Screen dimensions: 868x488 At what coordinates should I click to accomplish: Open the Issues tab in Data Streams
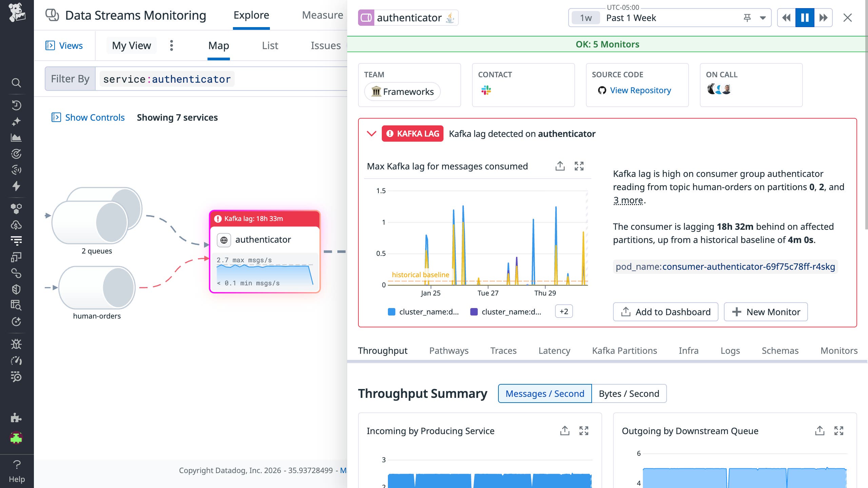(x=325, y=45)
